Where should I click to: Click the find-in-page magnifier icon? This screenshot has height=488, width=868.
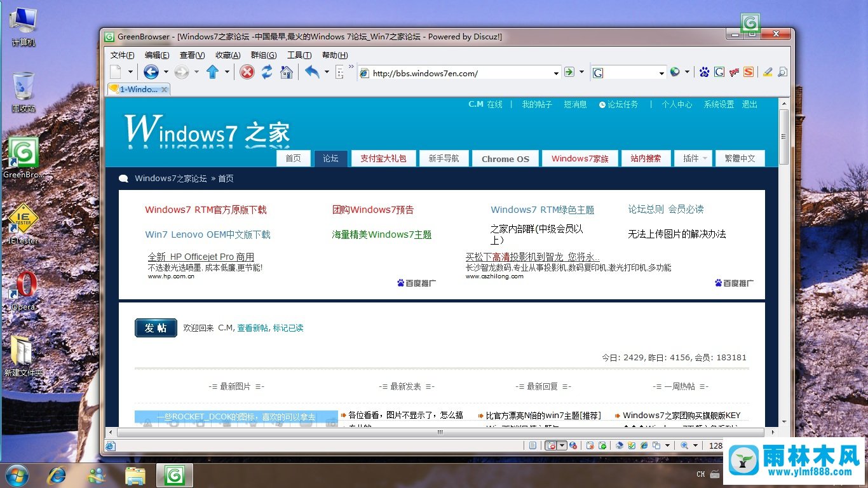(782, 72)
